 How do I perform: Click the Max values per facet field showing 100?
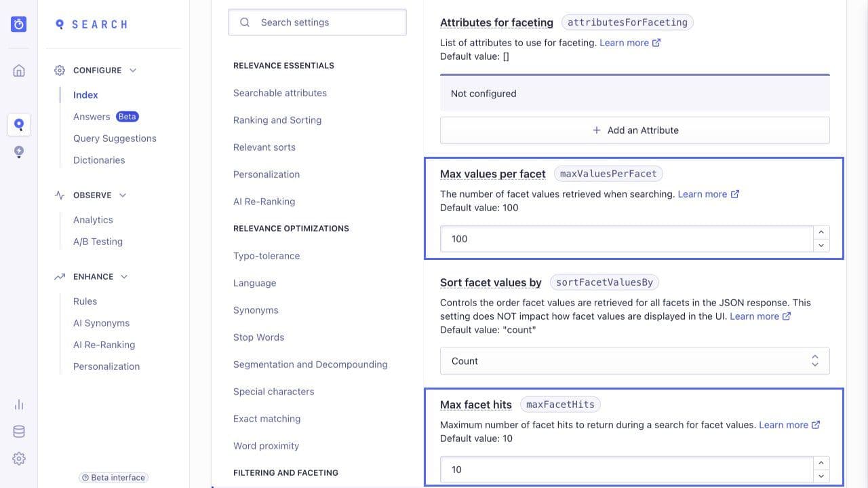(627, 239)
